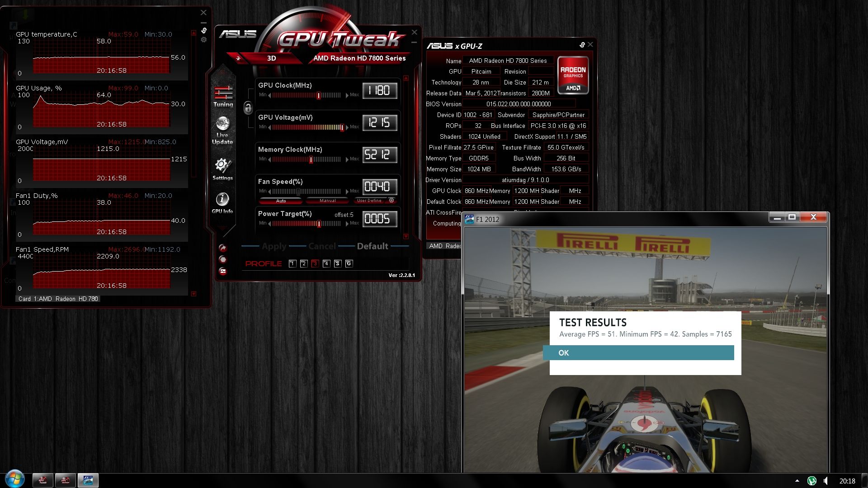Select profile 2
868x488 pixels.
pos(304,263)
